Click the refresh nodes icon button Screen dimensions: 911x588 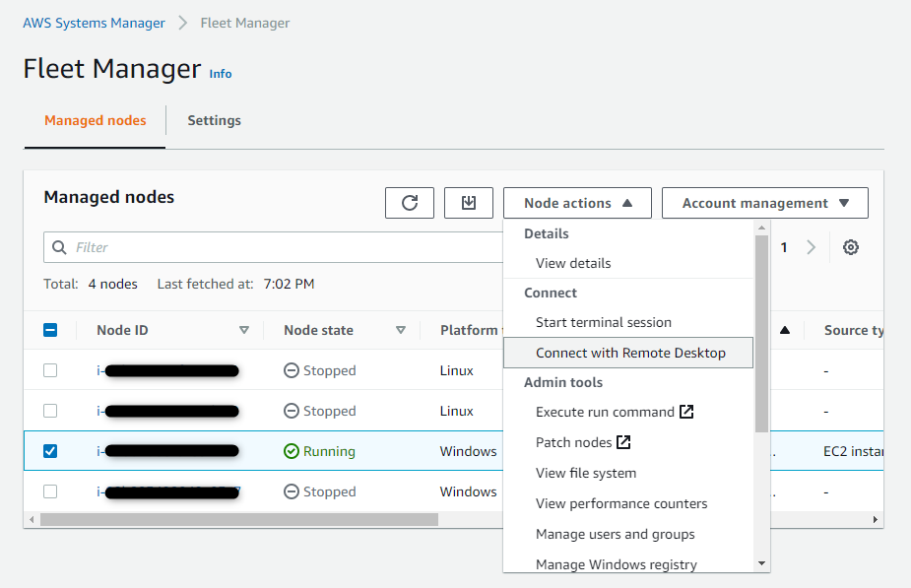[410, 203]
